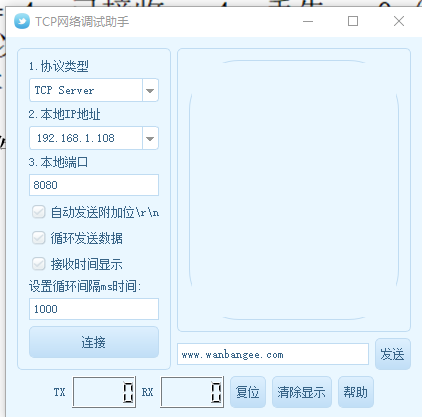422x417 pixels.
Task: Click the 1.协议类型 label text
Action: point(59,66)
